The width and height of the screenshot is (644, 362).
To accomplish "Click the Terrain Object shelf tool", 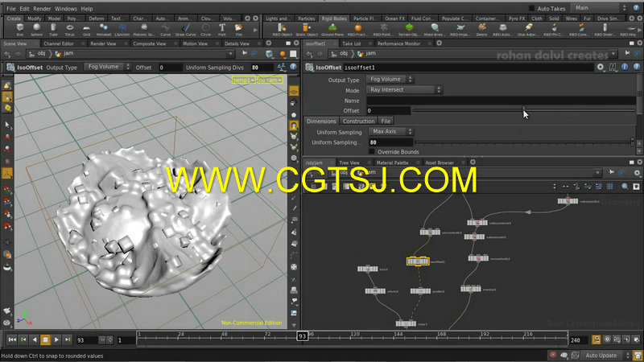I will [x=409, y=30].
